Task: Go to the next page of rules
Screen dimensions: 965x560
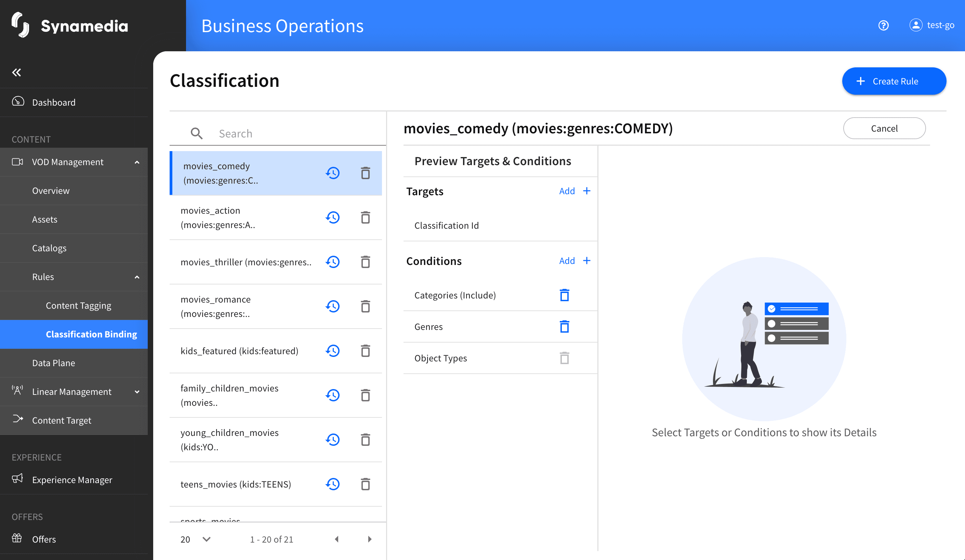Action: [370, 539]
